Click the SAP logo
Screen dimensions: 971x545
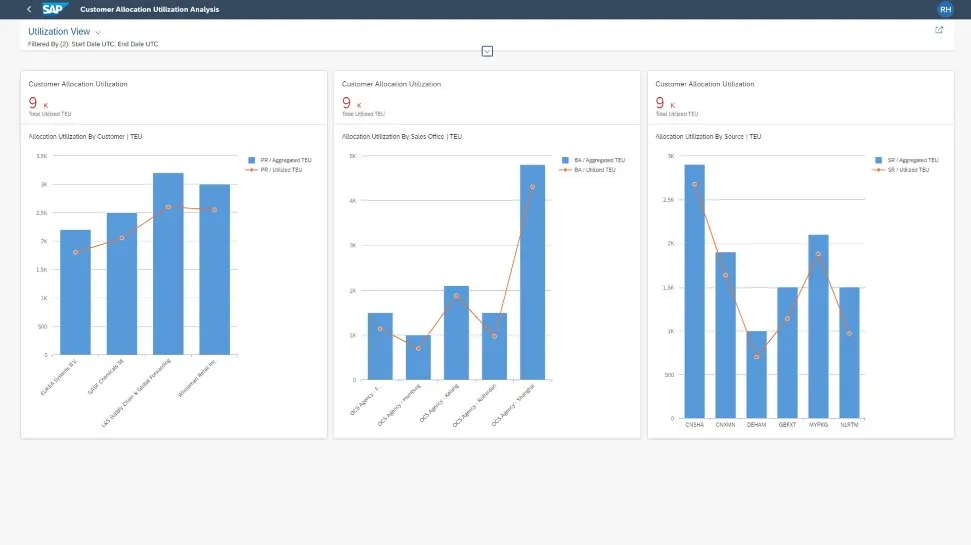52,9
